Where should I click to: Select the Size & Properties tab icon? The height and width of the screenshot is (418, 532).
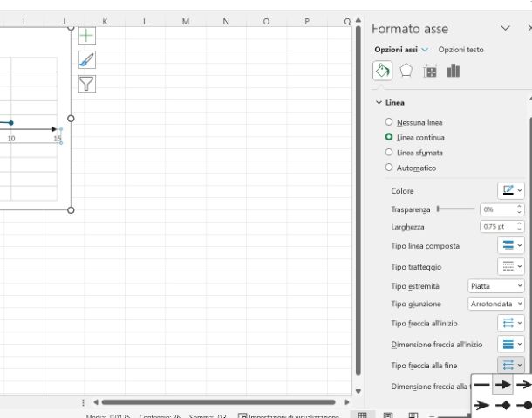[430, 72]
